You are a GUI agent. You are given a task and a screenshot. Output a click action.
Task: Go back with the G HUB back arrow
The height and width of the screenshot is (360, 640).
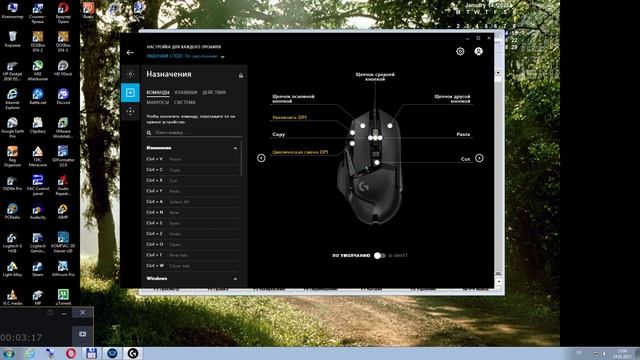coord(130,53)
